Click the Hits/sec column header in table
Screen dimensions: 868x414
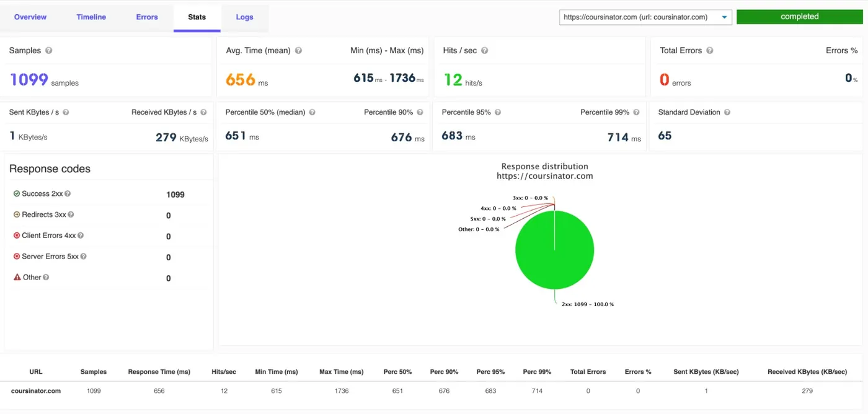pyautogui.click(x=224, y=372)
